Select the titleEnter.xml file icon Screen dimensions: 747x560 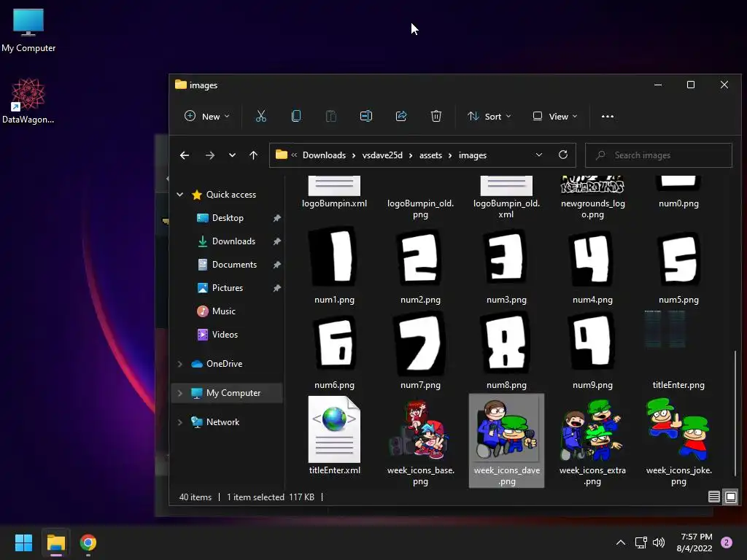click(334, 429)
